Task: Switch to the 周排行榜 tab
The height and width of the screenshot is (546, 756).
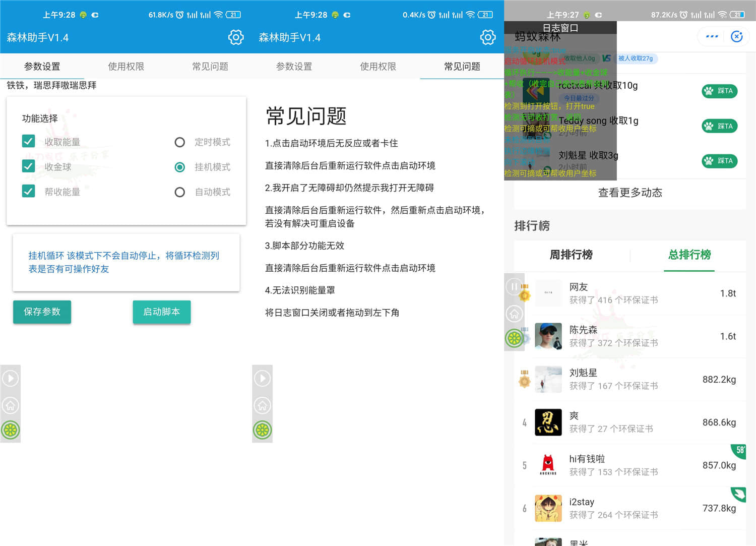Action: coord(571,255)
